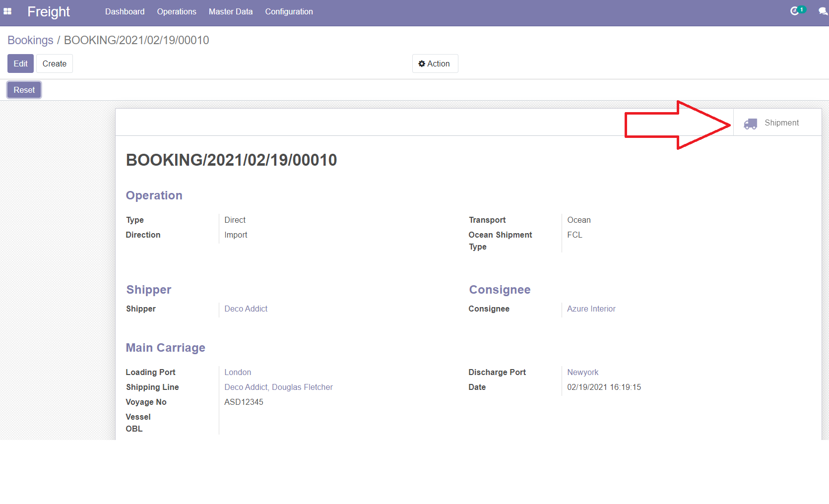Click the booking title BOOKING/2021/02/19/00010 heading
Viewport: 829px width, 504px height.
231,160
